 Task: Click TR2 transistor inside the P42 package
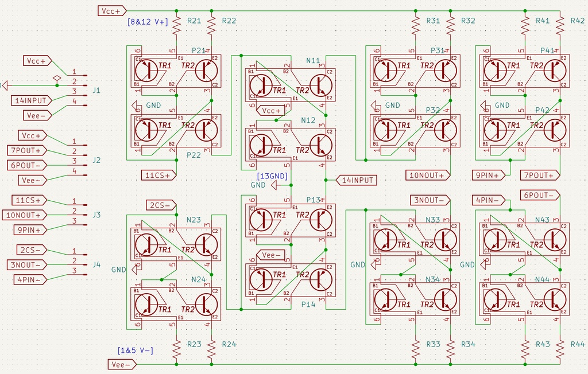[x=555, y=130]
